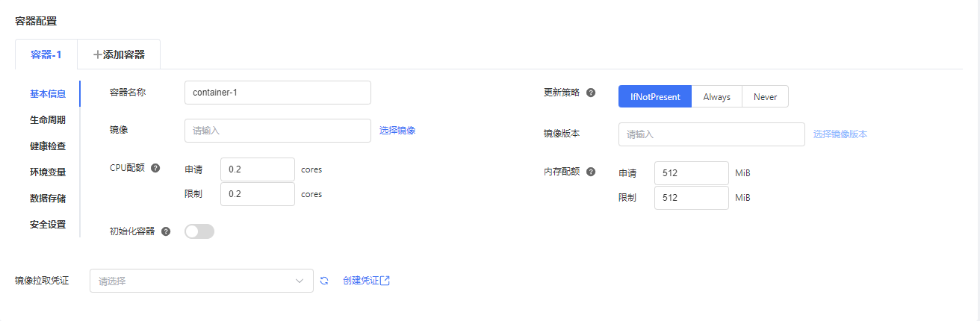Image resolution: width=980 pixels, height=321 pixels.
Task: Click help icon beside 初始化容器
Action: pyautogui.click(x=166, y=231)
